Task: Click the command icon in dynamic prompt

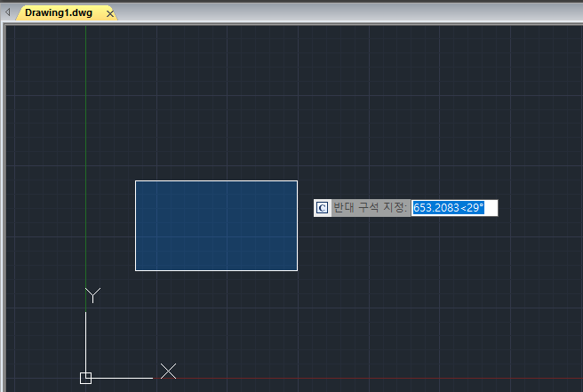Action: click(323, 207)
